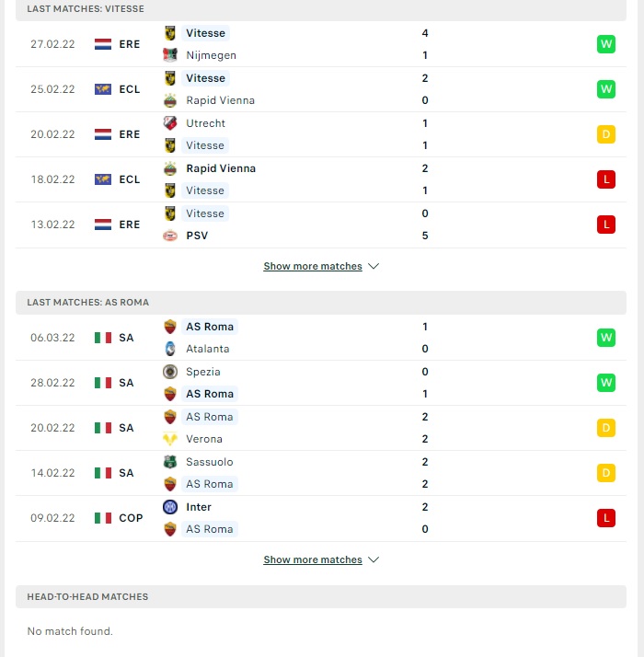Click the Utrecht club crest icon
Screen dimensions: 644x657
(170, 123)
